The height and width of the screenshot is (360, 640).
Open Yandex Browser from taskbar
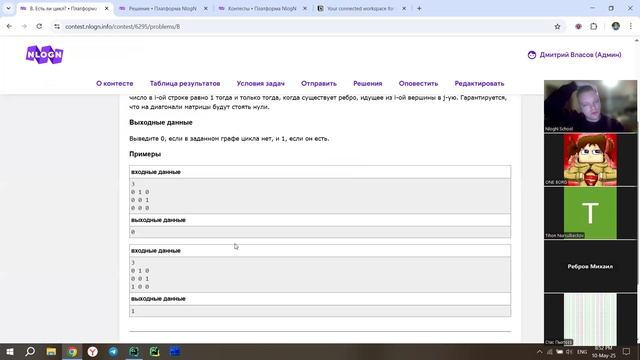(x=93, y=351)
